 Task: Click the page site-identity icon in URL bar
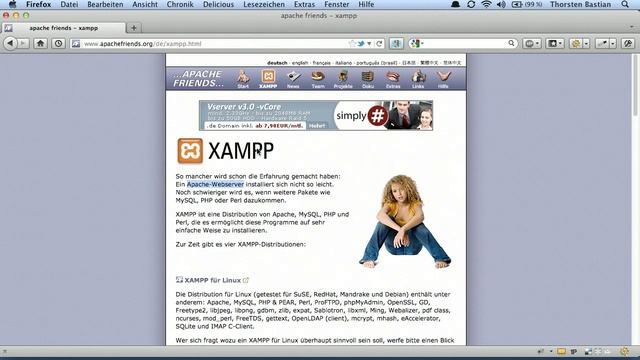pos(76,44)
